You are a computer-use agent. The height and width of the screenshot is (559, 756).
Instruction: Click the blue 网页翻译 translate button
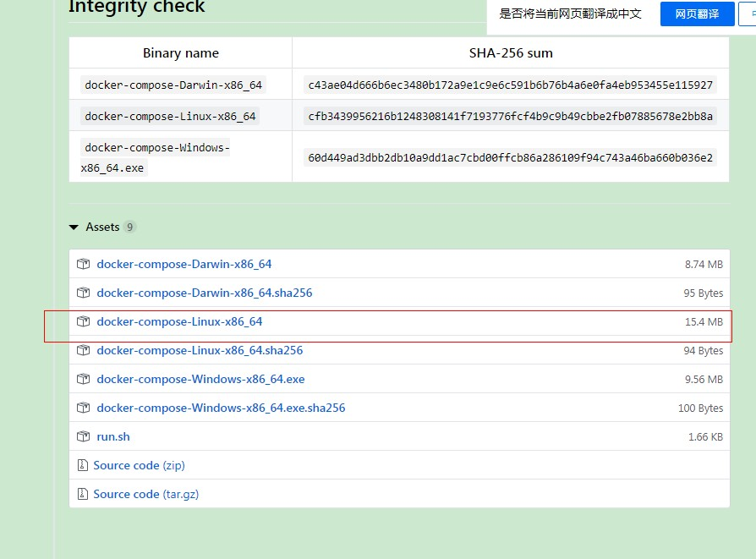pos(697,14)
